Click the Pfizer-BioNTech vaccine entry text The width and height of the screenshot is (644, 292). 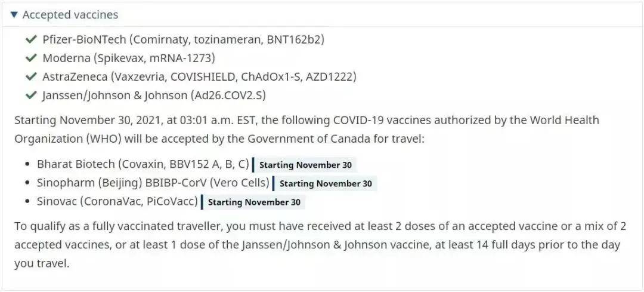click(184, 39)
